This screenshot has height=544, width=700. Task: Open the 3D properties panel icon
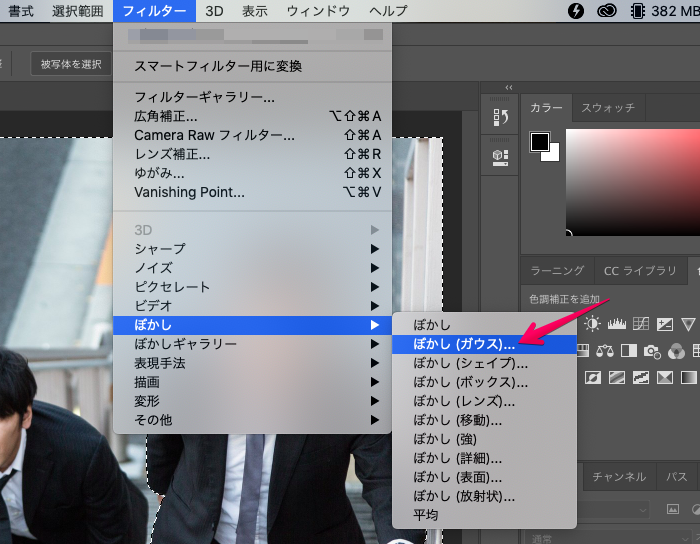(500, 156)
